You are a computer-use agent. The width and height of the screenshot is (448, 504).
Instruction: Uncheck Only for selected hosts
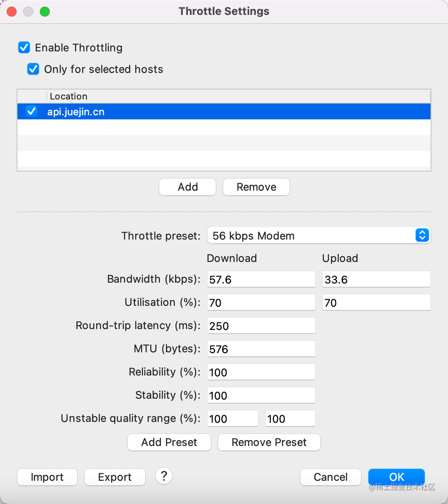point(33,69)
